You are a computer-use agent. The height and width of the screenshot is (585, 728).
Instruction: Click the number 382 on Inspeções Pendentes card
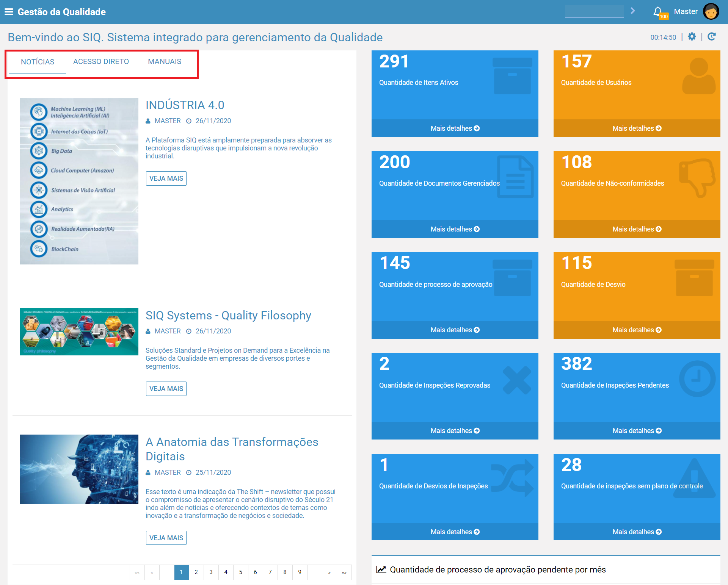pos(577,364)
